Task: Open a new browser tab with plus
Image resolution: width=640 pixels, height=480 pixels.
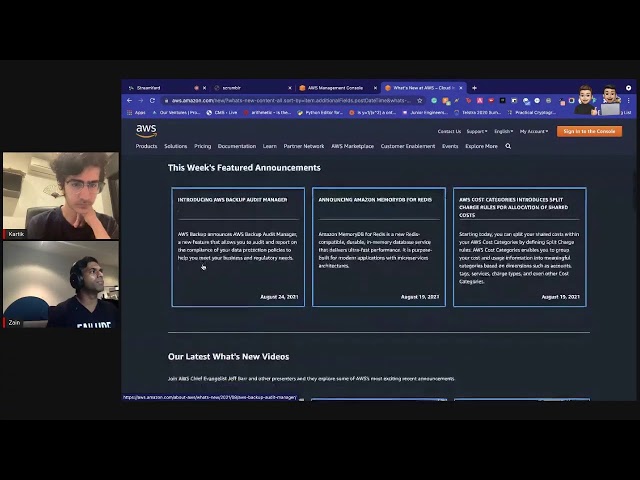Action: click(x=474, y=88)
